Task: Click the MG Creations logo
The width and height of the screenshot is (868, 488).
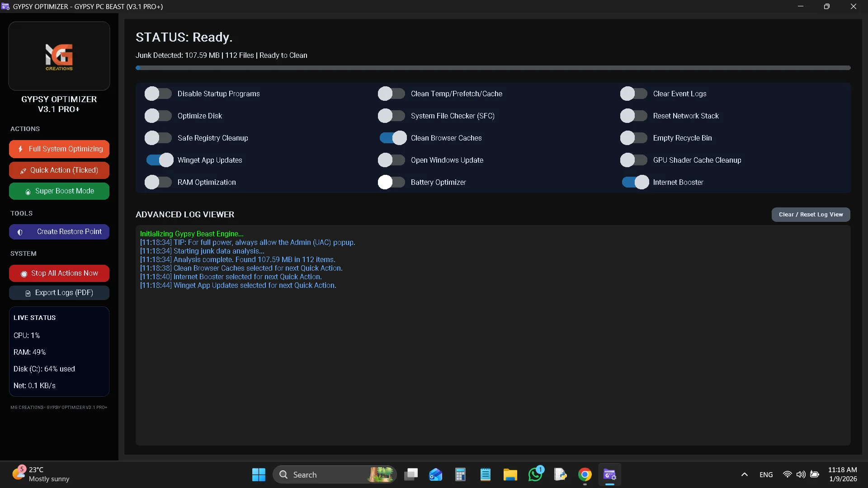Action: 59,56
